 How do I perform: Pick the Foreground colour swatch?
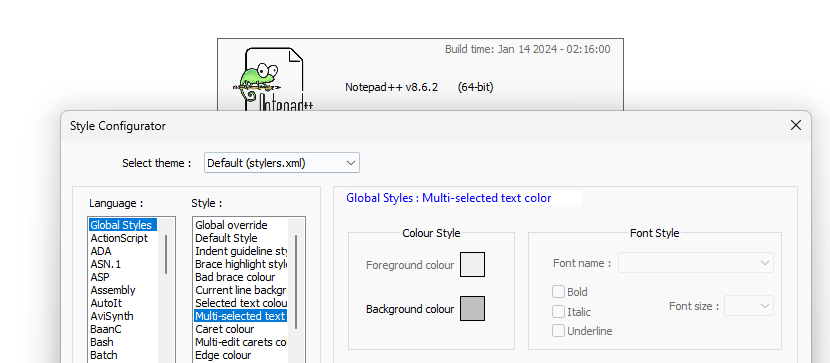point(472,265)
